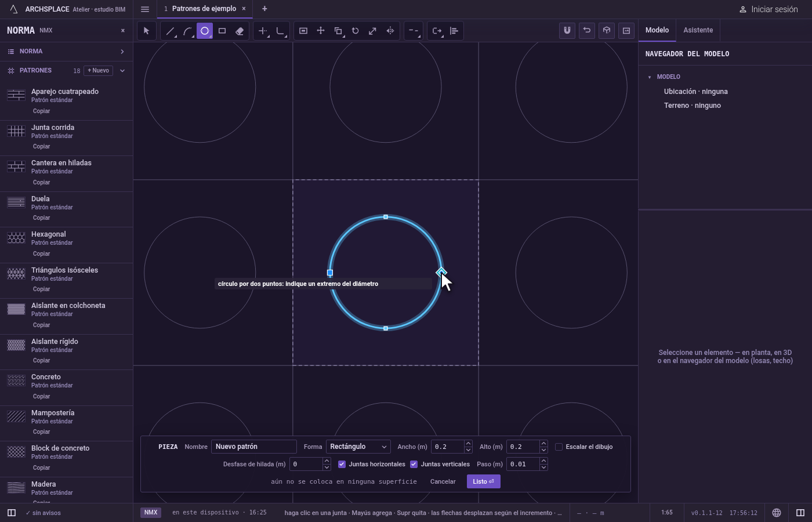Screen dimensions: 812x522
Task: Activate the eraser tool
Action: click(x=240, y=31)
